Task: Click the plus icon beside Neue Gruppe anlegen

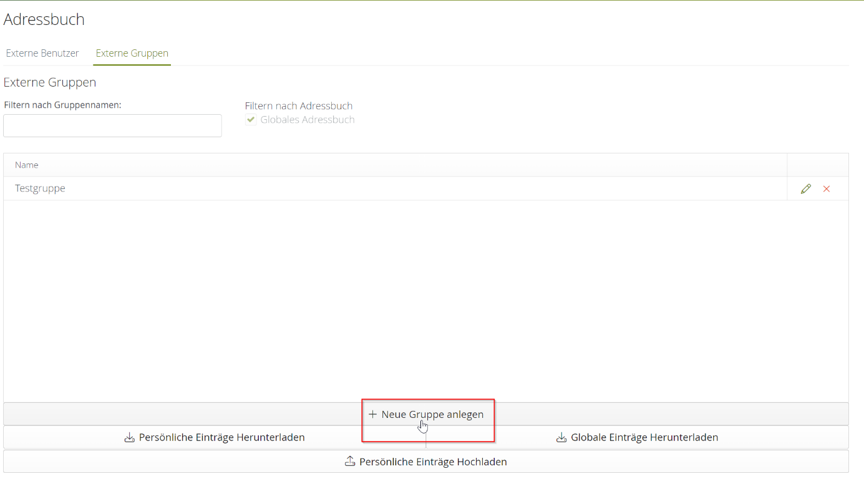Action: 372,414
